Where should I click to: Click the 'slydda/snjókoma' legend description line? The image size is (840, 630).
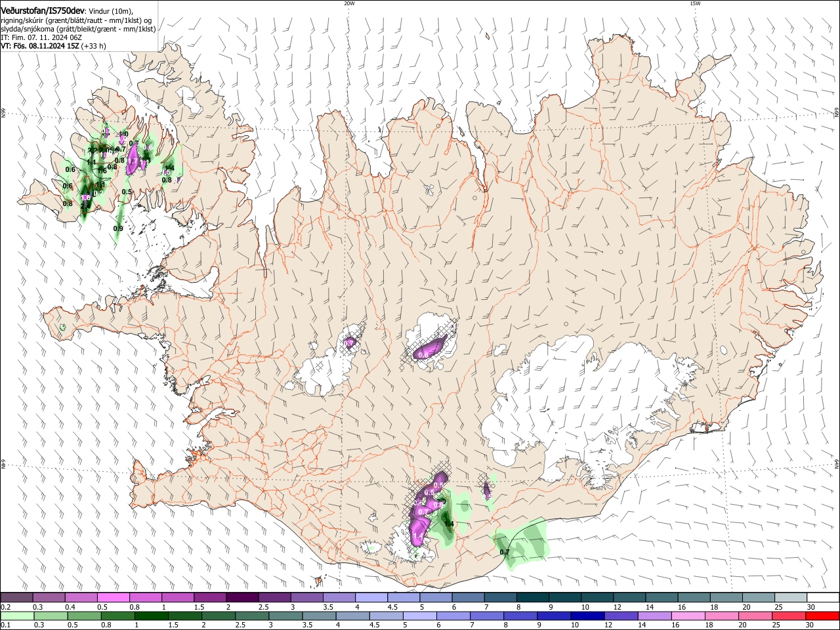pyautogui.click(x=79, y=29)
